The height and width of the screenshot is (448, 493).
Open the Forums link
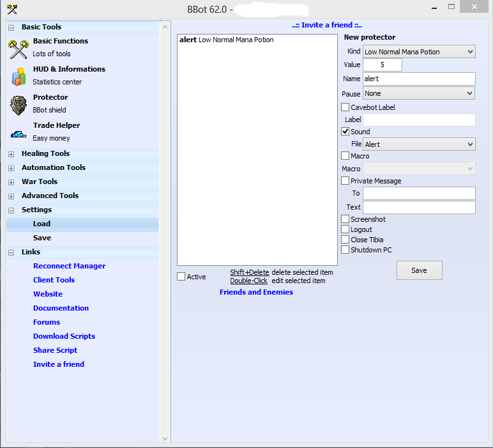47,322
